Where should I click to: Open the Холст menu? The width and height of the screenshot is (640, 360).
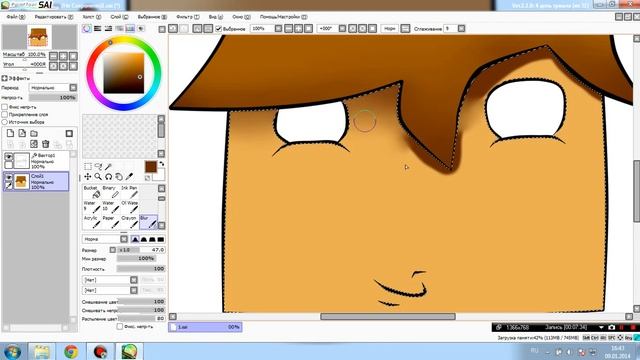92,17
